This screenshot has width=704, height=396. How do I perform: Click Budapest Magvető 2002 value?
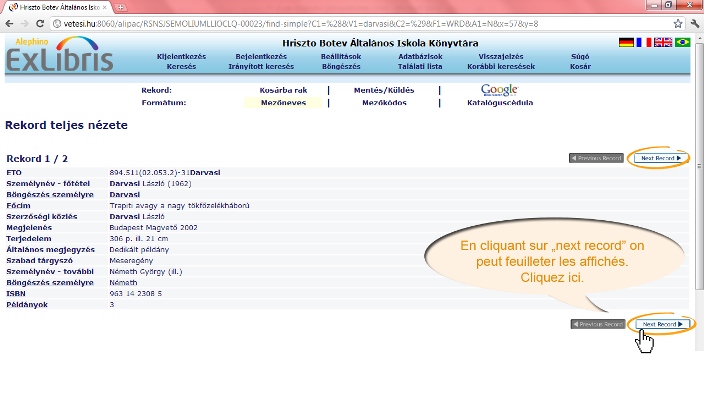tap(154, 228)
